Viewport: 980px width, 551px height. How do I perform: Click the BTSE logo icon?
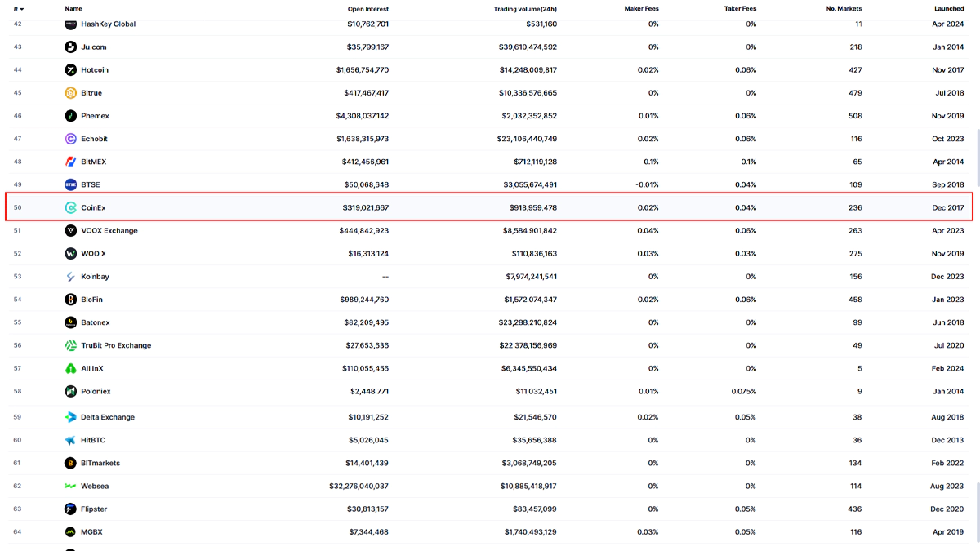click(71, 184)
